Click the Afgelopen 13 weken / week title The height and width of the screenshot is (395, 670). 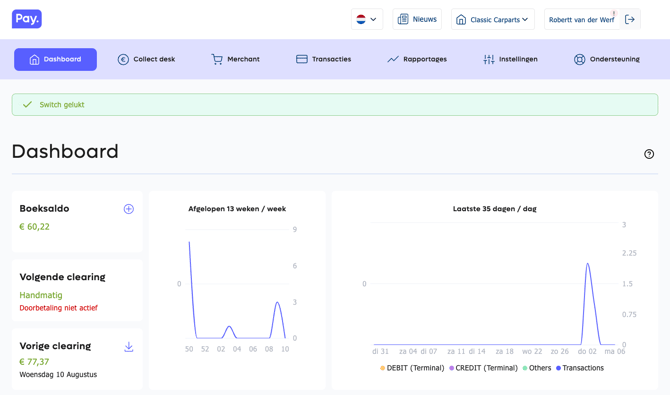(237, 209)
